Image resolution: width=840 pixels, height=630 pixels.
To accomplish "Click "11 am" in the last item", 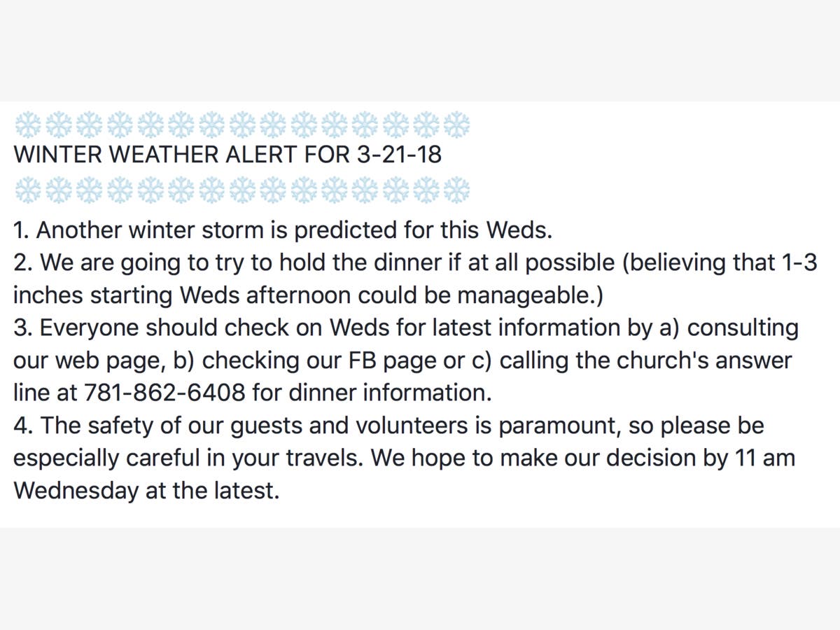I will (766, 458).
